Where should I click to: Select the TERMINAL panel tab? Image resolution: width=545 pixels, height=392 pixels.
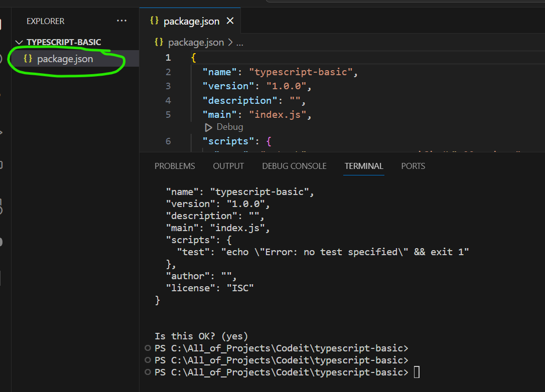364,166
